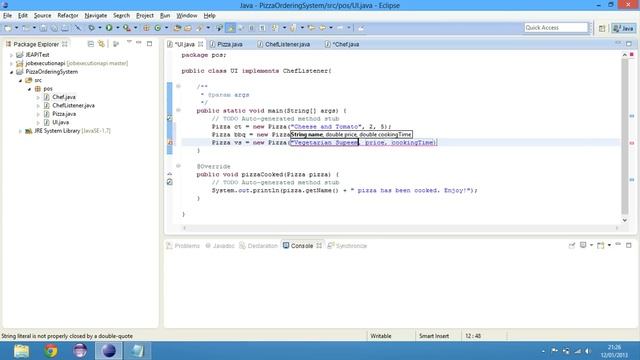Toggle code fold at Javadoc comment
This screenshot has height=360, width=640.
(x=178, y=86)
